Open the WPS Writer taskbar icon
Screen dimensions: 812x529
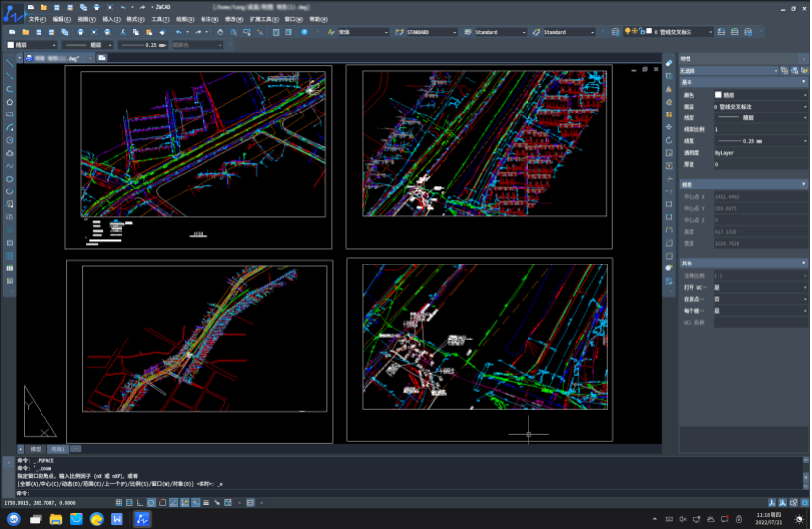click(x=118, y=518)
